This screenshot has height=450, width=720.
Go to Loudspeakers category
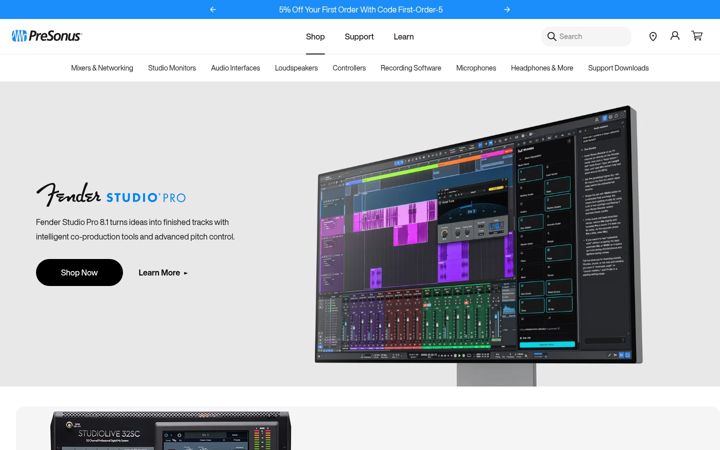(x=296, y=68)
